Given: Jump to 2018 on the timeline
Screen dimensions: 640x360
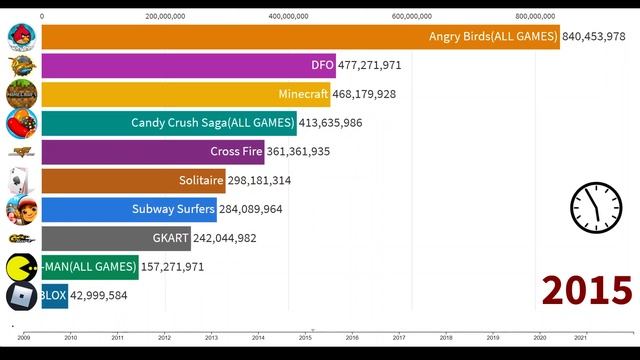Looking at the screenshot, I should pyautogui.click(x=446, y=338).
